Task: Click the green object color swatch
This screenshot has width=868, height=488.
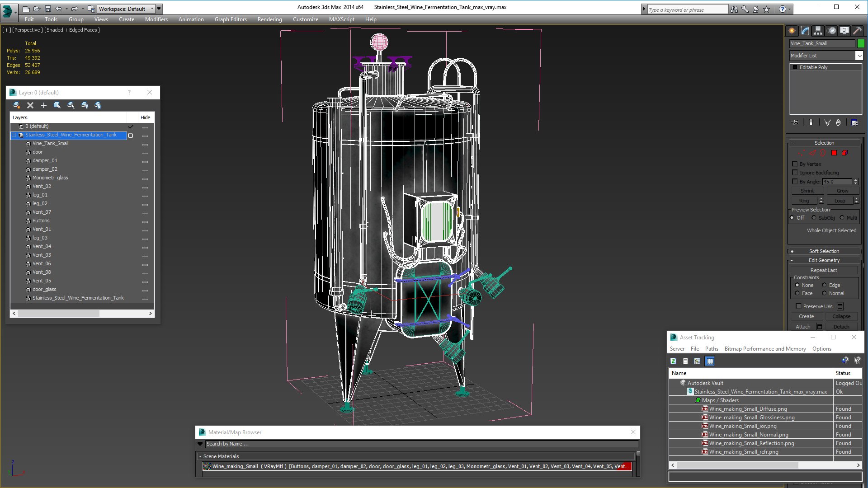Action: pos(861,43)
